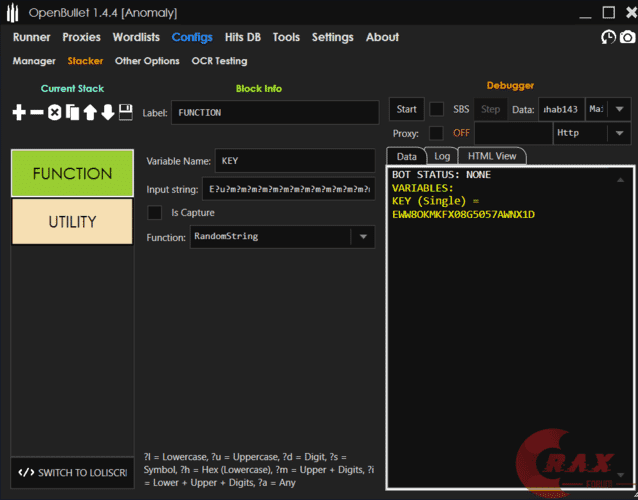Focus the Input string field
Screen dimensions: 638x500
click(288, 189)
